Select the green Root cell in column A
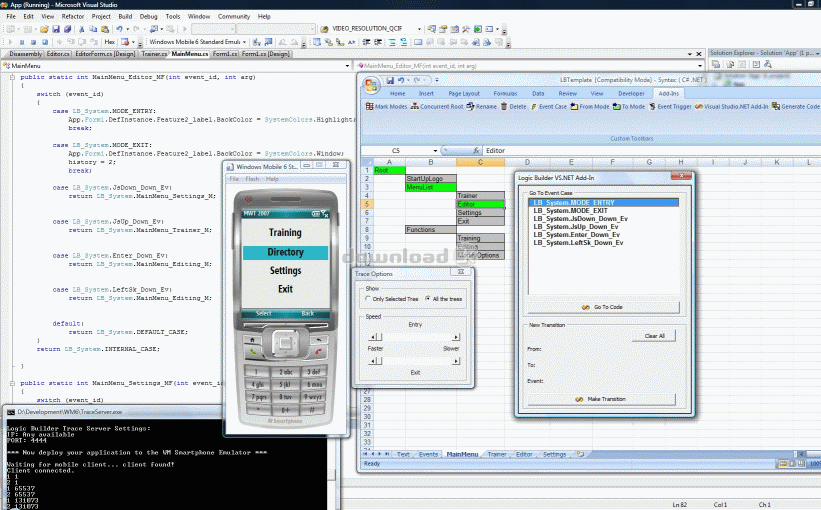The width and height of the screenshot is (821, 510). click(x=389, y=170)
